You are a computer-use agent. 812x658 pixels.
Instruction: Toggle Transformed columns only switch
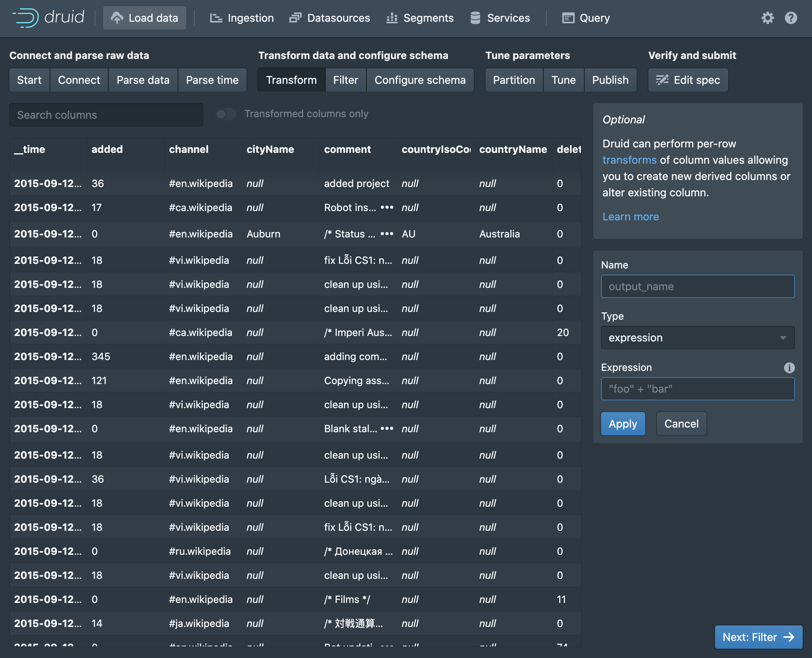click(226, 114)
